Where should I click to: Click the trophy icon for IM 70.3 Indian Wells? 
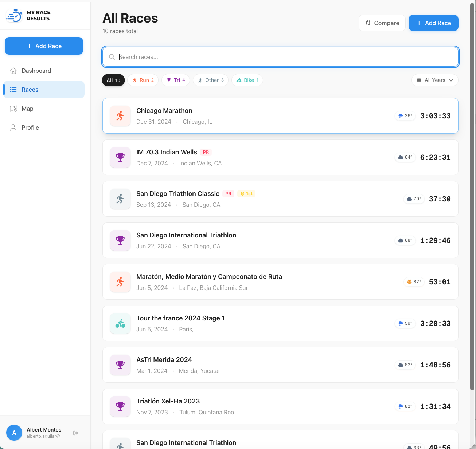(120, 157)
